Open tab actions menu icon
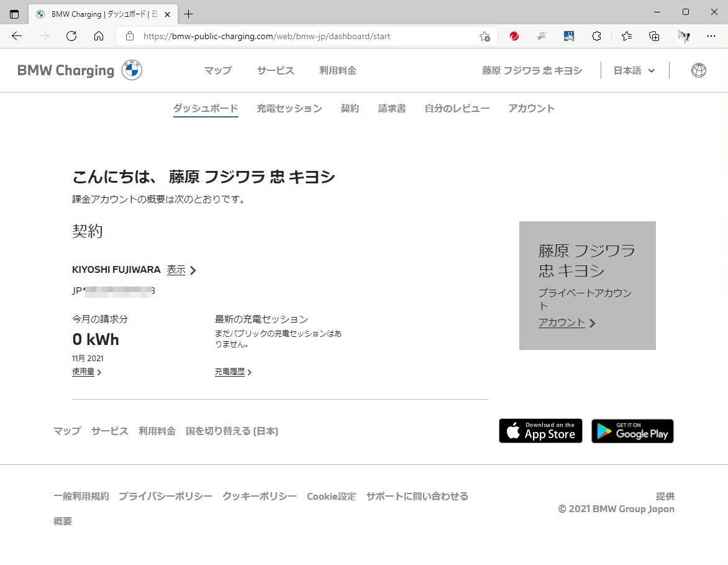This screenshot has width=728, height=565. point(14,14)
